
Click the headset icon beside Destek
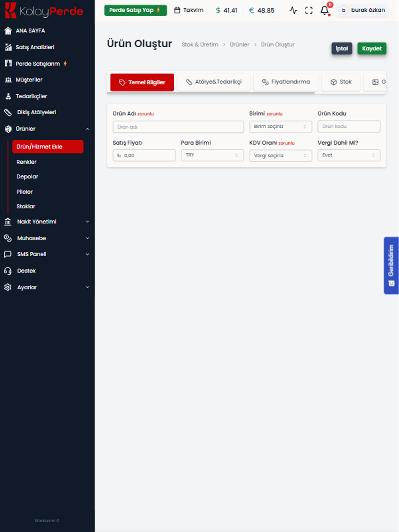coord(8,271)
